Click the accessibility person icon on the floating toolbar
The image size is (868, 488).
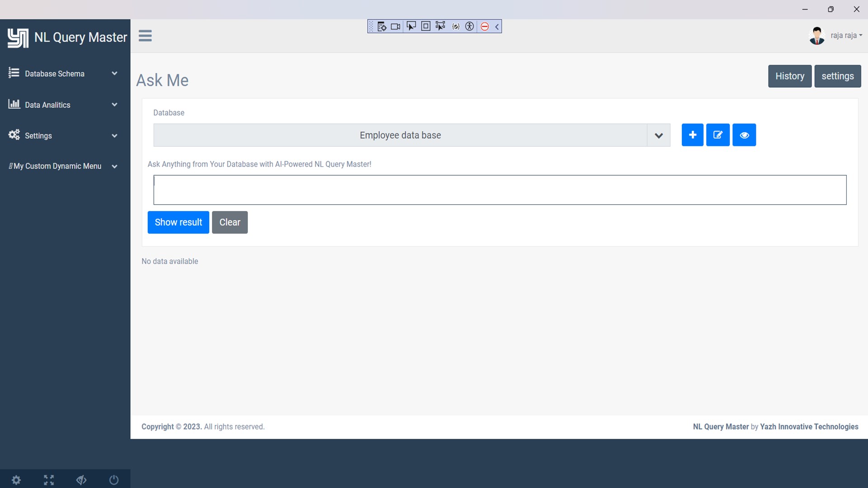(x=470, y=27)
